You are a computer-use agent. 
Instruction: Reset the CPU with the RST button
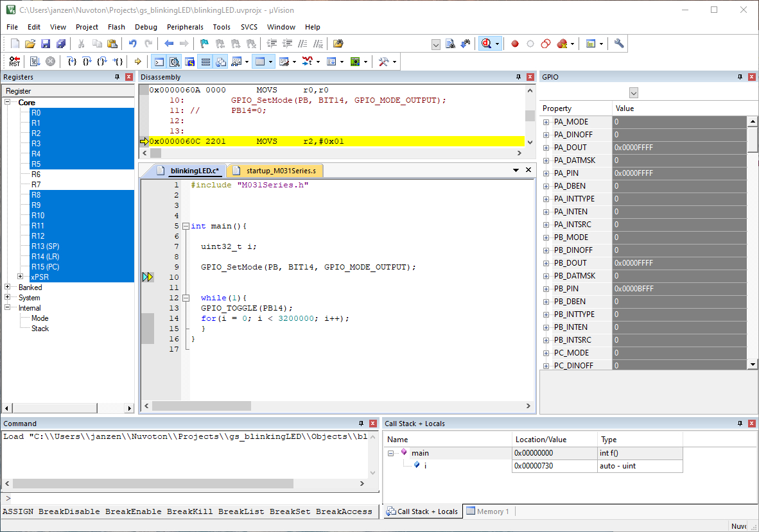(14, 61)
